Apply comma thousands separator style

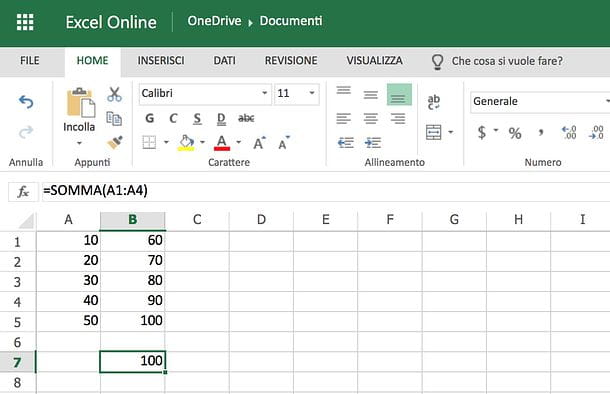coord(541,133)
